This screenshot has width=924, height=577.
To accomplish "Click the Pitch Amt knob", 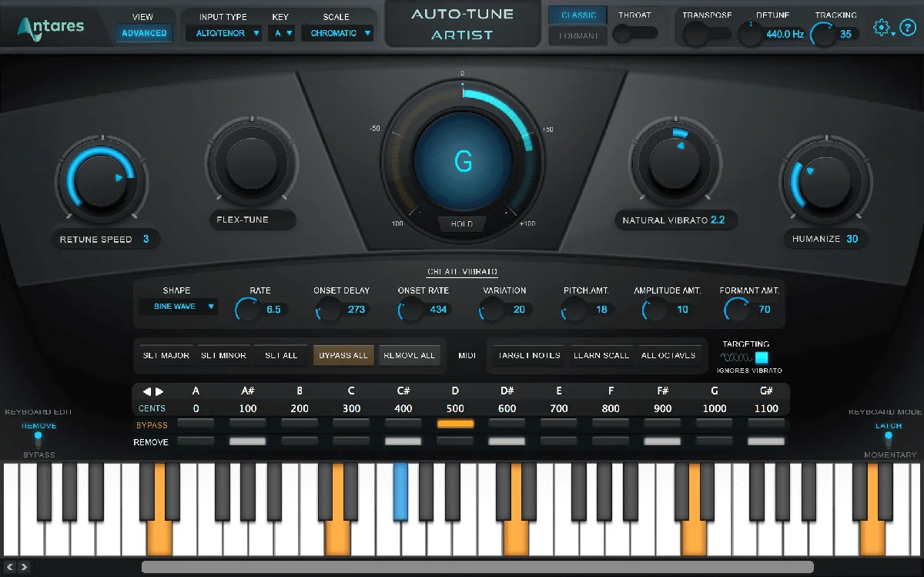I will [575, 310].
